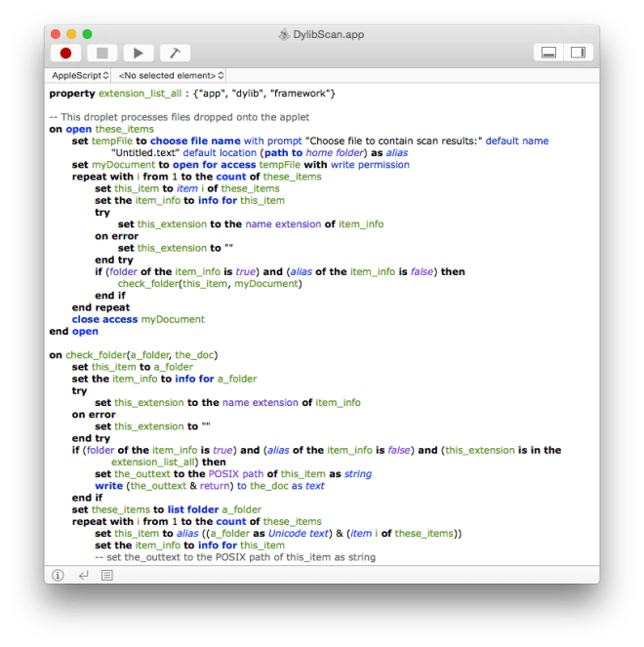Click the DylibScan.app window title

pos(329,34)
